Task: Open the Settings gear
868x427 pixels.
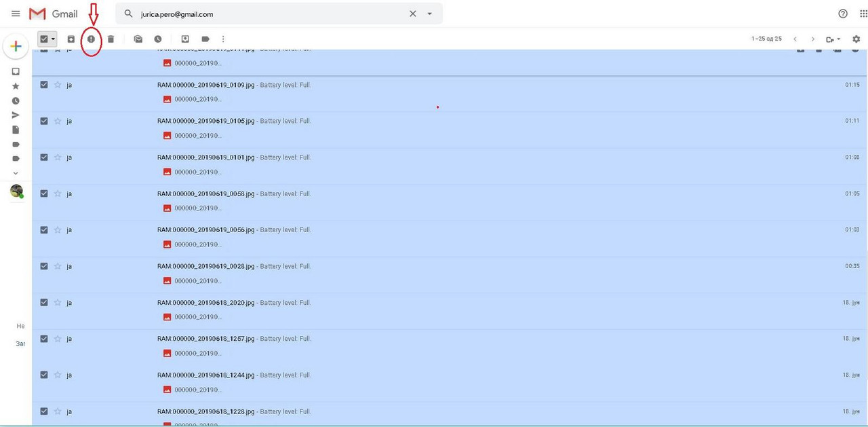Action: [856, 39]
